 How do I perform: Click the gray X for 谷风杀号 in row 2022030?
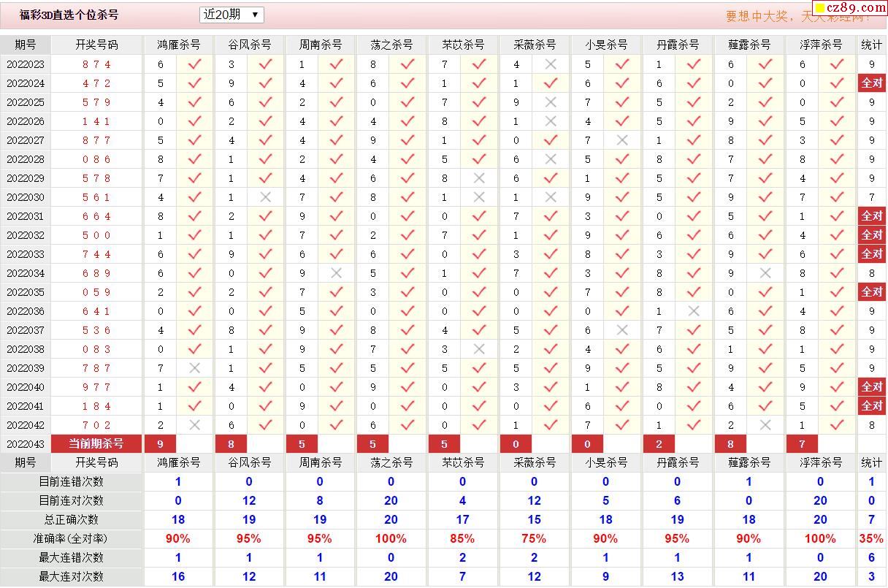(x=265, y=197)
